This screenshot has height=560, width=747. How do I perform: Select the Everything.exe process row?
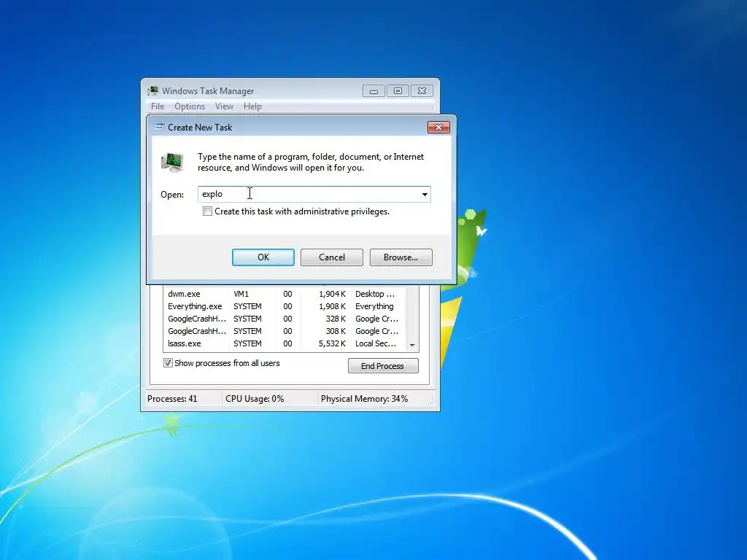click(x=284, y=306)
